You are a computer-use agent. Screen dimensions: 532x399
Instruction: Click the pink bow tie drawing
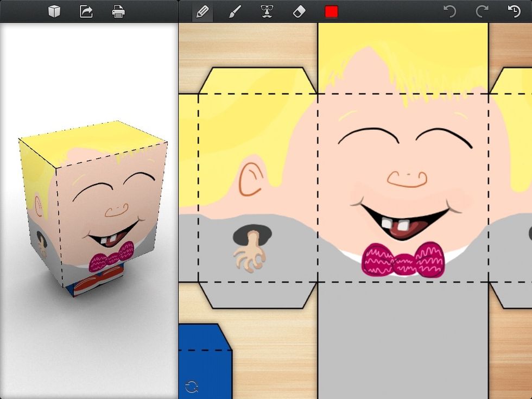coord(404,259)
